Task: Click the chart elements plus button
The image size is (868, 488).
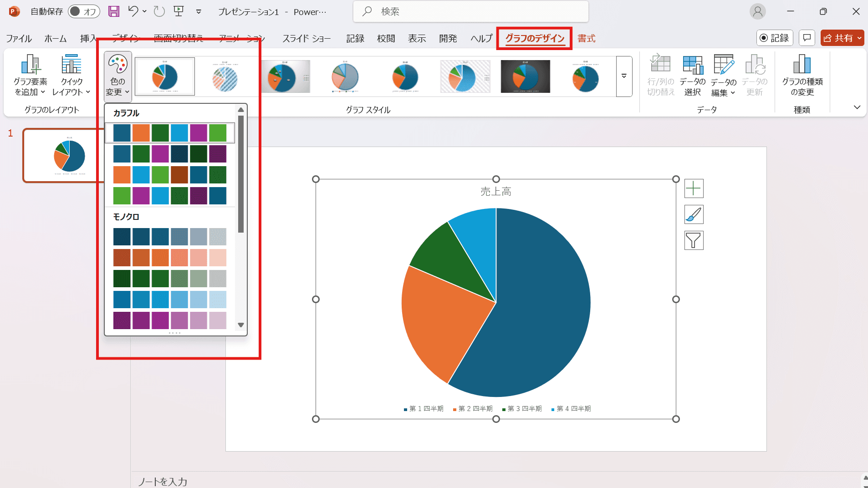Action: (x=694, y=188)
